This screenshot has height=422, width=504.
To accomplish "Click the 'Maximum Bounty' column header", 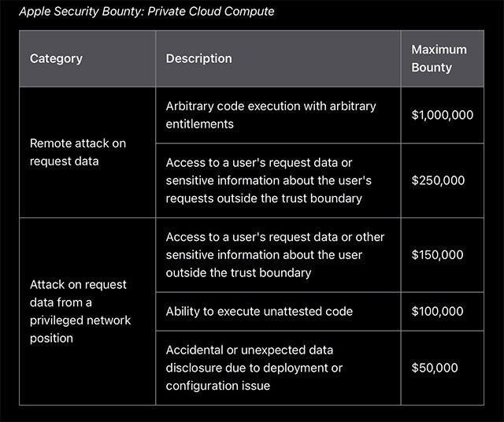I will (439, 58).
